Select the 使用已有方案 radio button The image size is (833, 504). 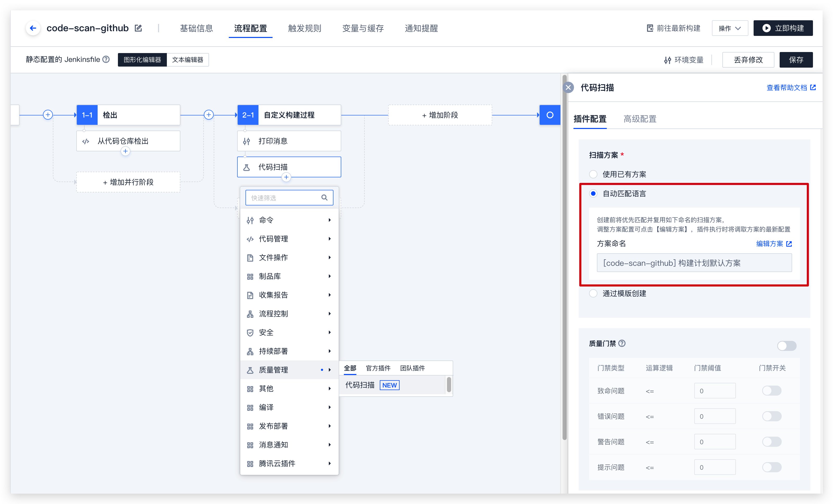tap(593, 174)
